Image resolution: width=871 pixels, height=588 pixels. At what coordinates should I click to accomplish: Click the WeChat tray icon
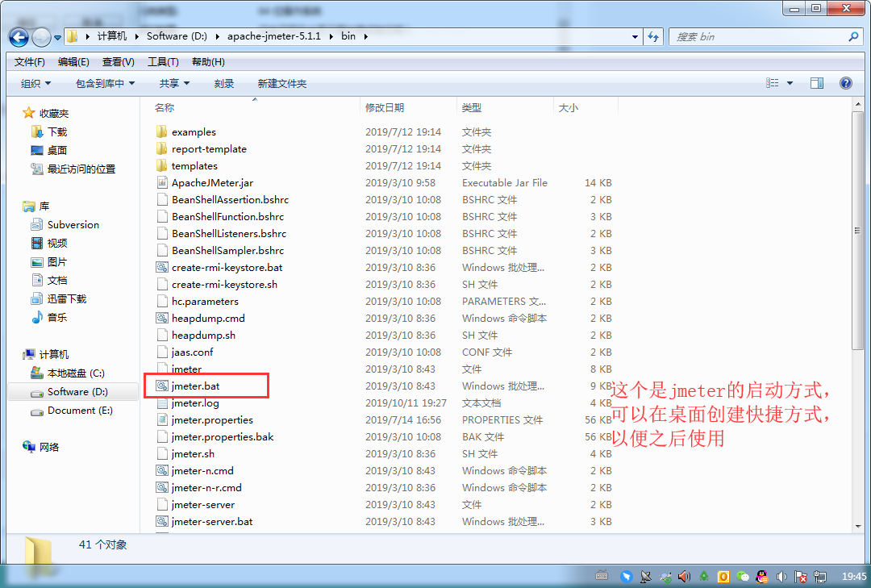(742, 577)
